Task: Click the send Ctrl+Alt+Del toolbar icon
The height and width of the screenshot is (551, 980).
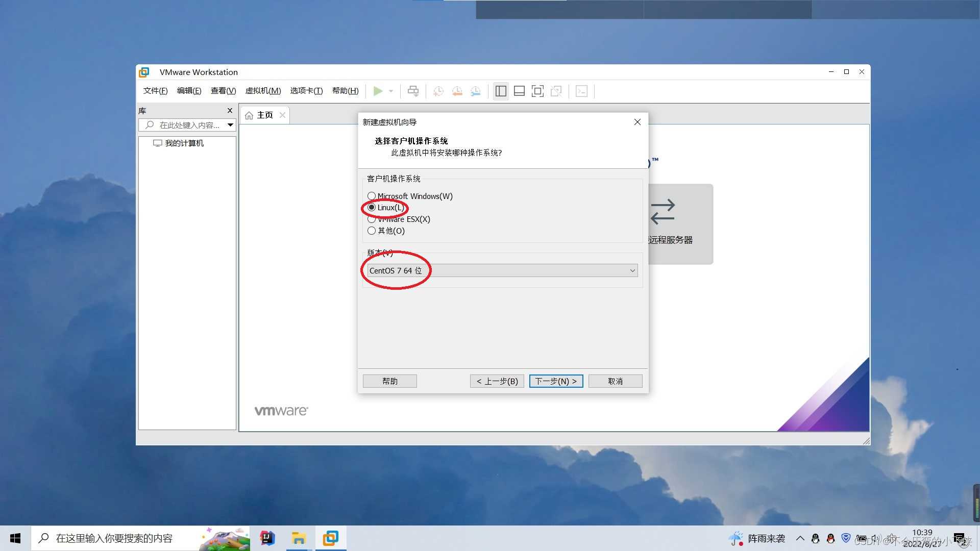Action: coord(413,91)
